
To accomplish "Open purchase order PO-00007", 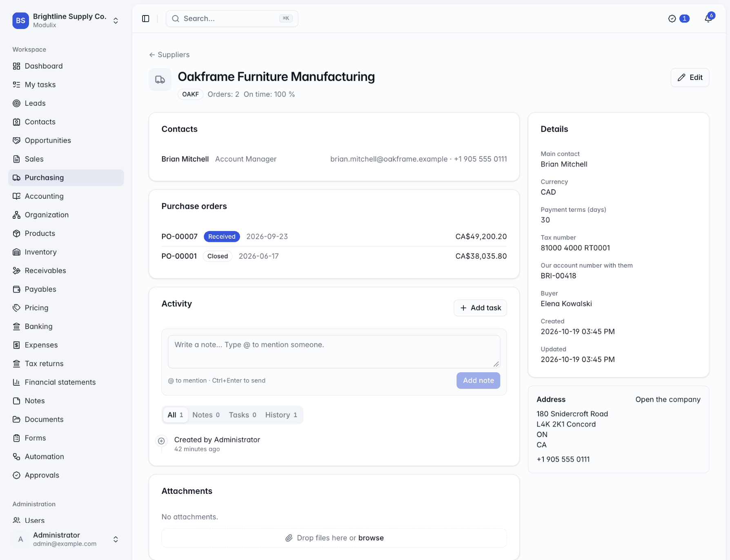I will 334,236.
